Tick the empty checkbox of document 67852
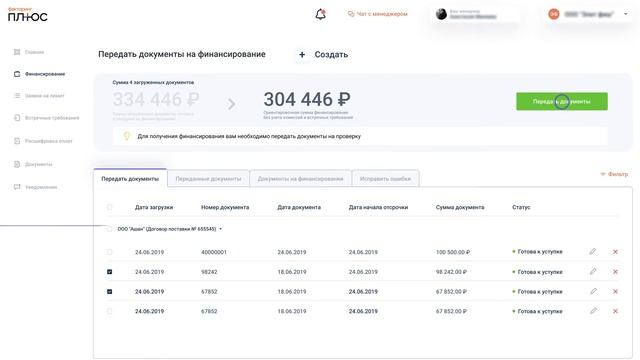Screen dimensions: 640x360 (x=109, y=311)
